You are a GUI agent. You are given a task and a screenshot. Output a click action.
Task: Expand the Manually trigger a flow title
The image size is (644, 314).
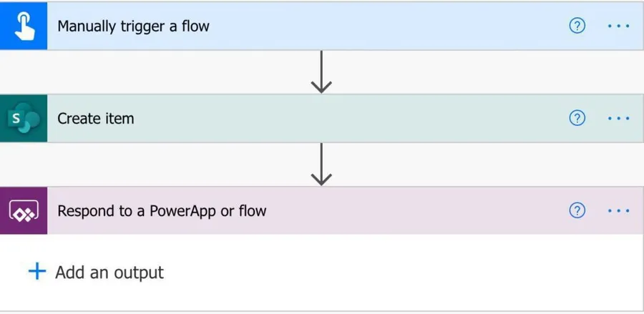133,26
